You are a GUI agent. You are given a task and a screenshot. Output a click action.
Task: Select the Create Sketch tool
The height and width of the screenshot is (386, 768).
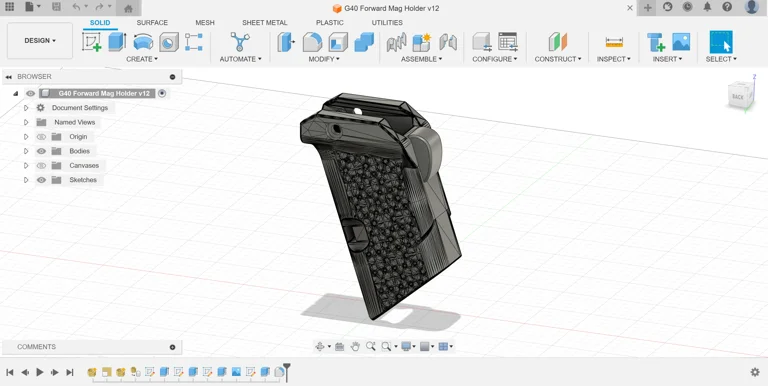pos(92,42)
